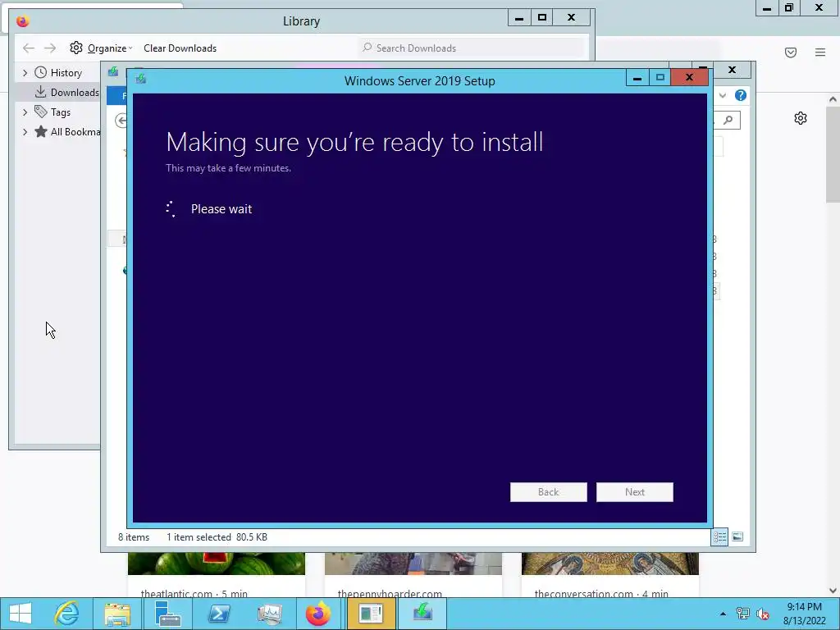Open the theconversation.com article card
Image resolution: width=840 pixels, height=630 pixels.
tap(610, 575)
